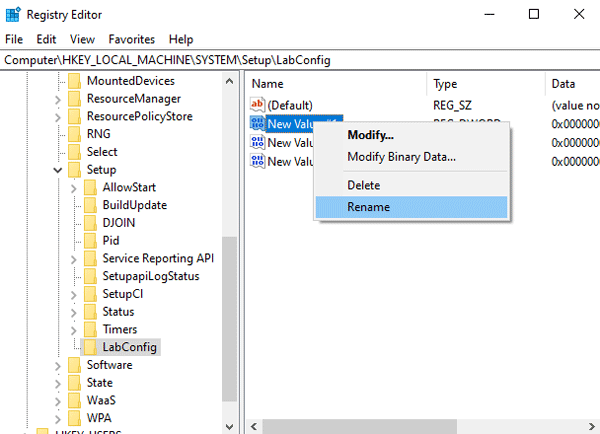
Task: Click the BuildUpdate folder icon
Action: 90,205
